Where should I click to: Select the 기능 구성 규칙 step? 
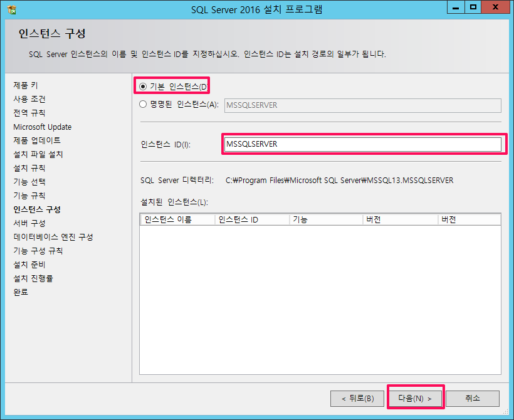click(38, 251)
